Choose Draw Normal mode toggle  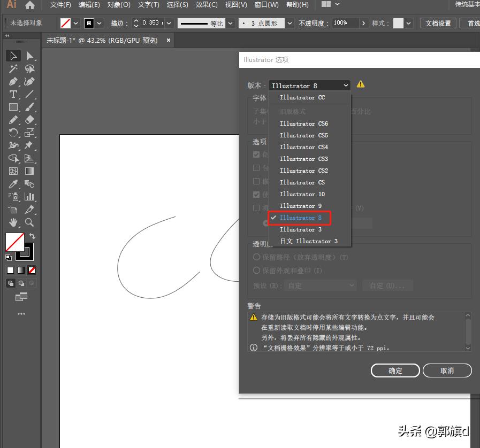coord(11,283)
